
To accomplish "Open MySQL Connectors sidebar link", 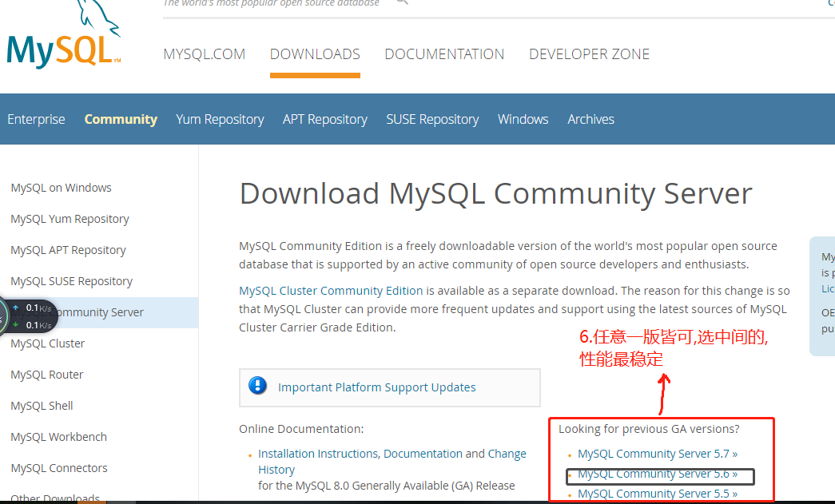I will (58, 468).
